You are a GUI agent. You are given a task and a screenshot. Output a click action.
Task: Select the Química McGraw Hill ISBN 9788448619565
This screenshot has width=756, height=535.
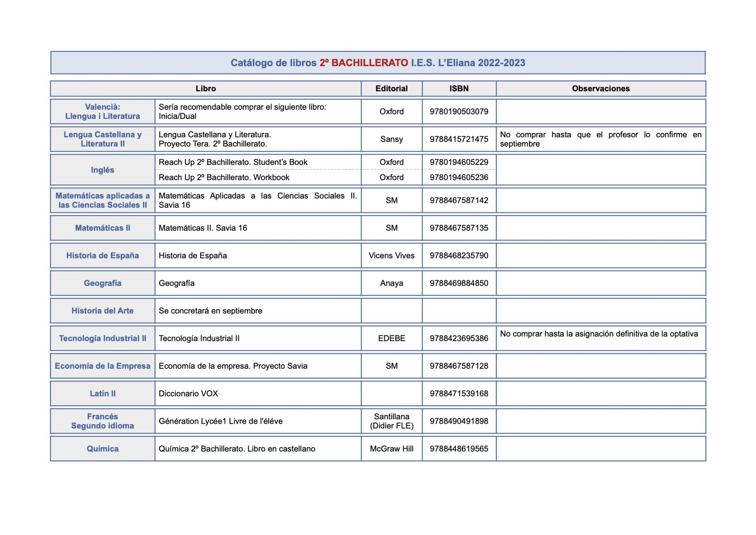coord(459,449)
